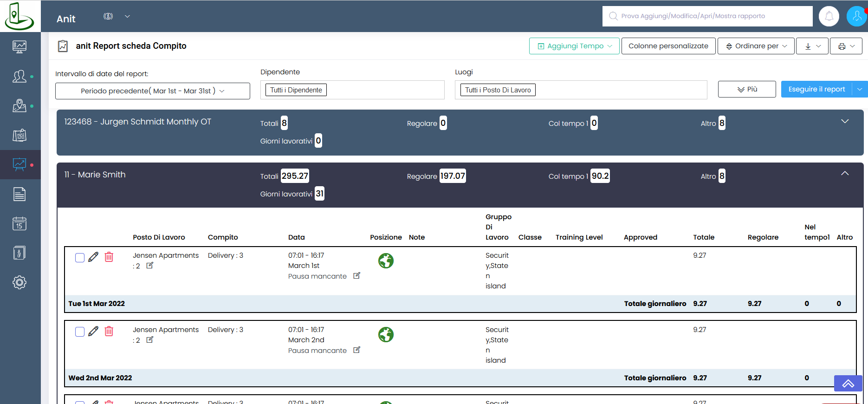868x404 pixels.
Task: Click the Regolare 197.07 value
Action: (x=453, y=176)
